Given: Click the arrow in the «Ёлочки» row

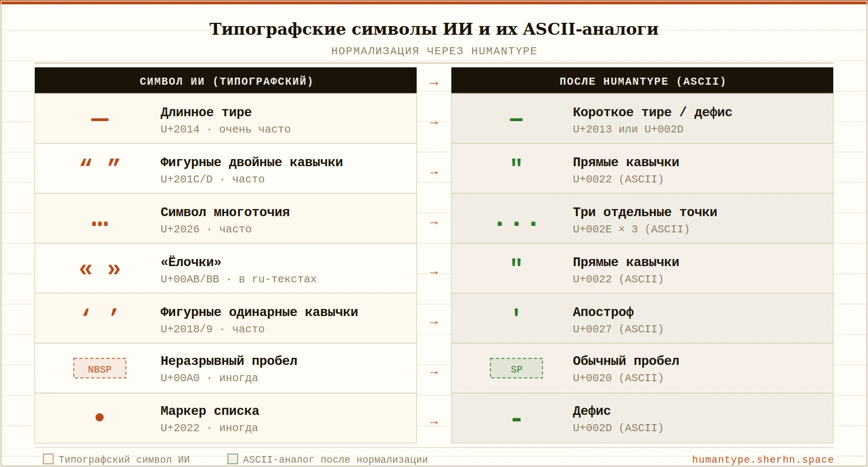Looking at the screenshot, I should click(434, 273).
